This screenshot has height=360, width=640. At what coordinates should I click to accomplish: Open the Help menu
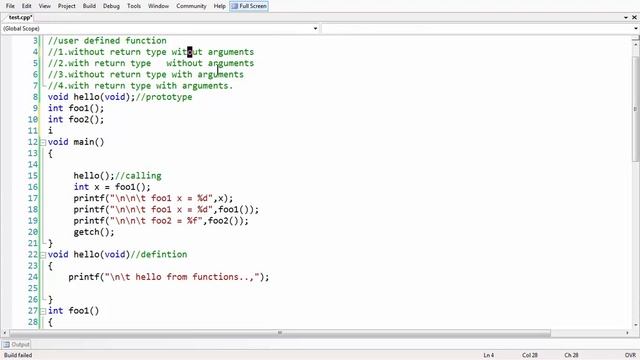(x=220, y=6)
